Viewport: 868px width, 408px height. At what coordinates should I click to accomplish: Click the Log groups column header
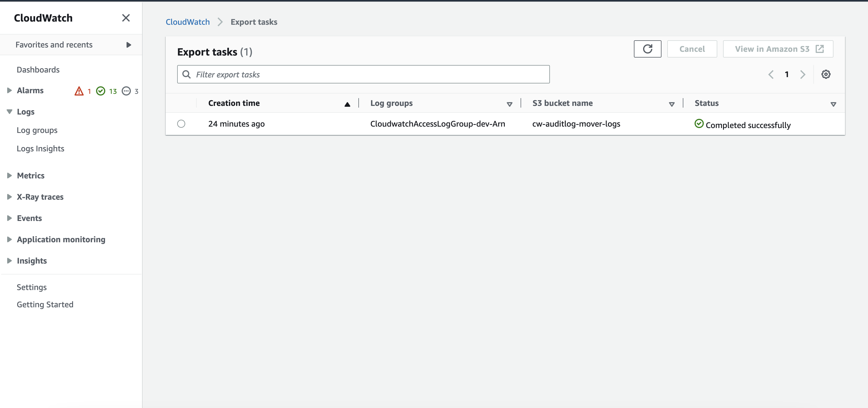391,103
